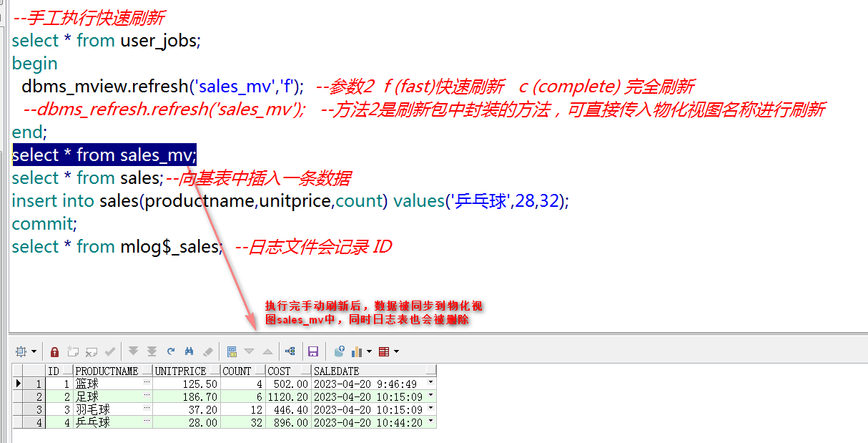
Task: Click the next record down arrow
Action: [x=250, y=351]
